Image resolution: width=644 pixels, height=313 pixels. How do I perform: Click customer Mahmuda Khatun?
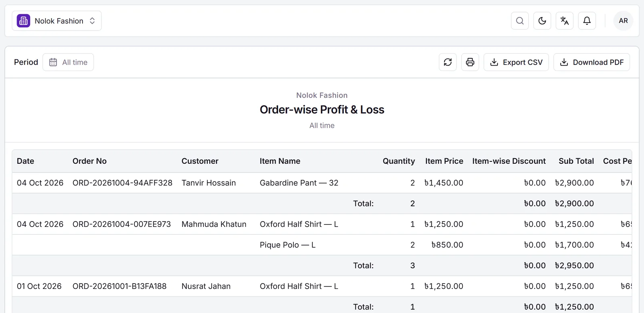214,224
